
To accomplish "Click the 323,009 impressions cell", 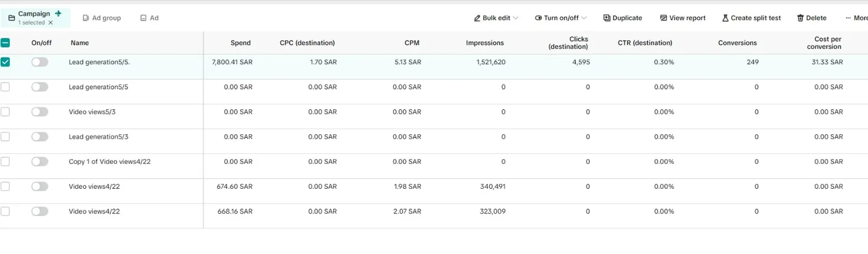I will click(493, 211).
